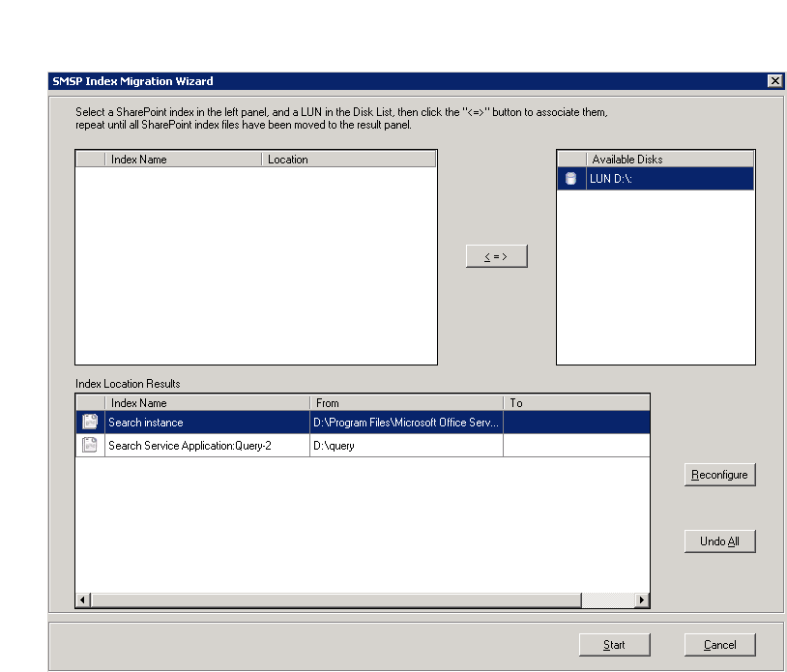
Task: Click the Reconfigure button
Action: pyautogui.click(x=719, y=475)
